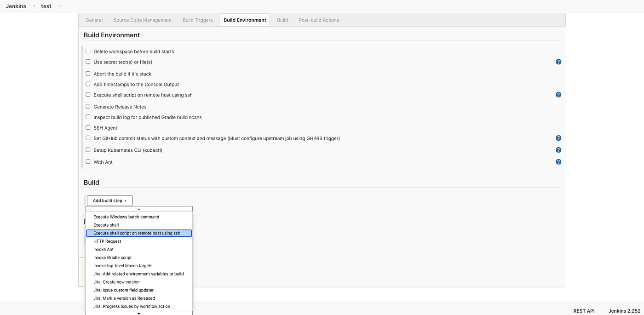Viewport: 644px width, 315px height.
Task: Switch to the General tab
Action: tap(94, 20)
